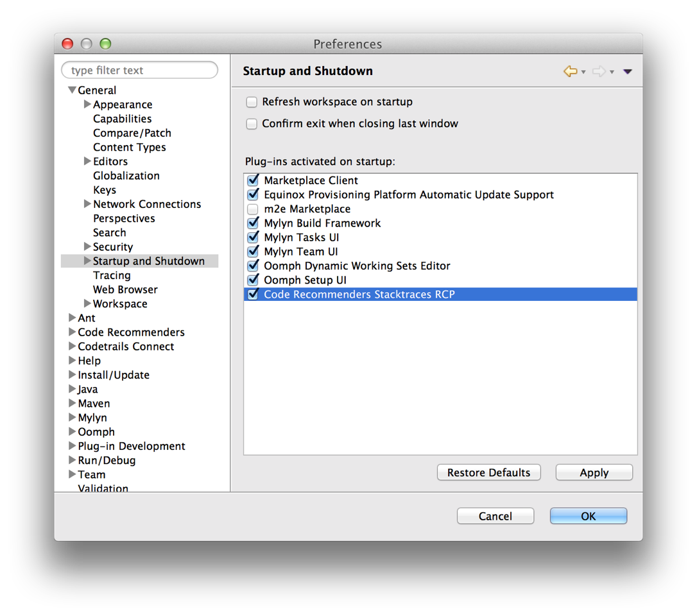Image resolution: width=697 pixels, height=616 pixels.
Task: Expand the Editors node
Action: [x=87, y=161]
